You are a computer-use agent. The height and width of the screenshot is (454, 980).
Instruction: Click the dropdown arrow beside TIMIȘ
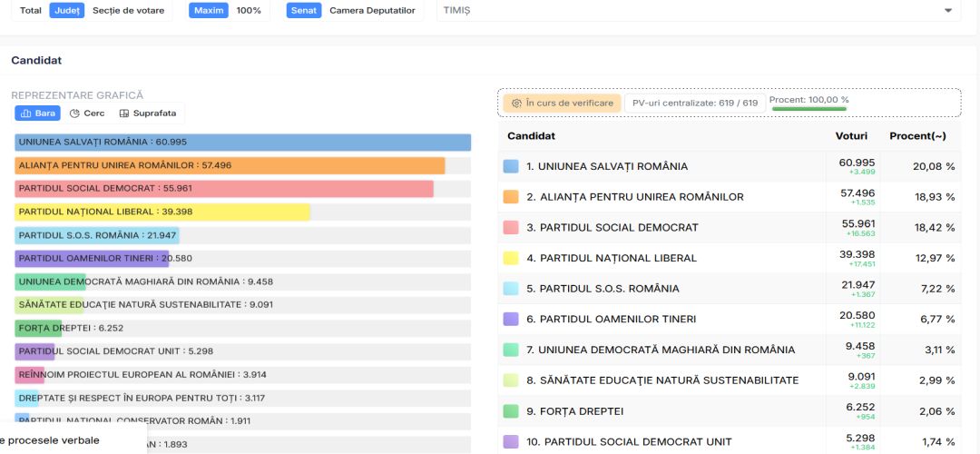(x=948, y=11)
